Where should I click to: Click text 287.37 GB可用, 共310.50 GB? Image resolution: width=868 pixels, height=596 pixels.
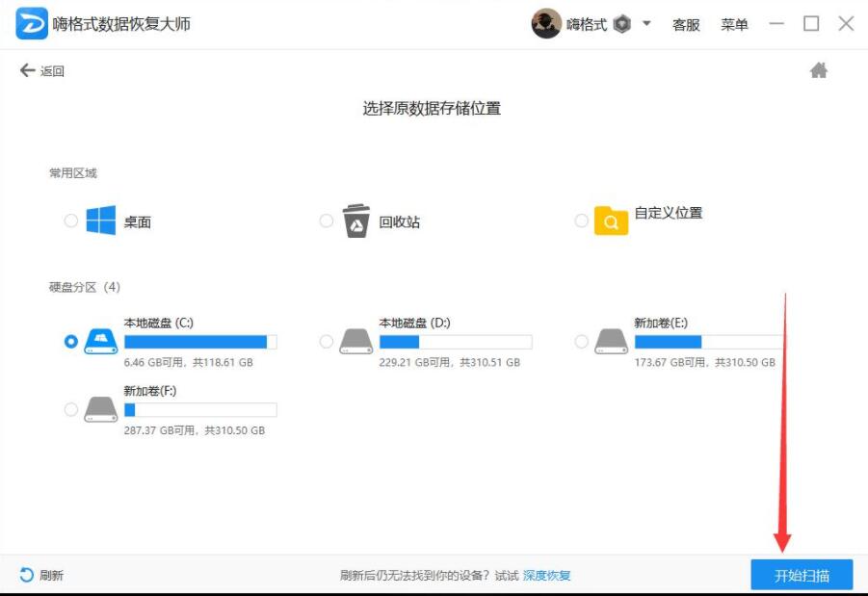coord(195,430)
